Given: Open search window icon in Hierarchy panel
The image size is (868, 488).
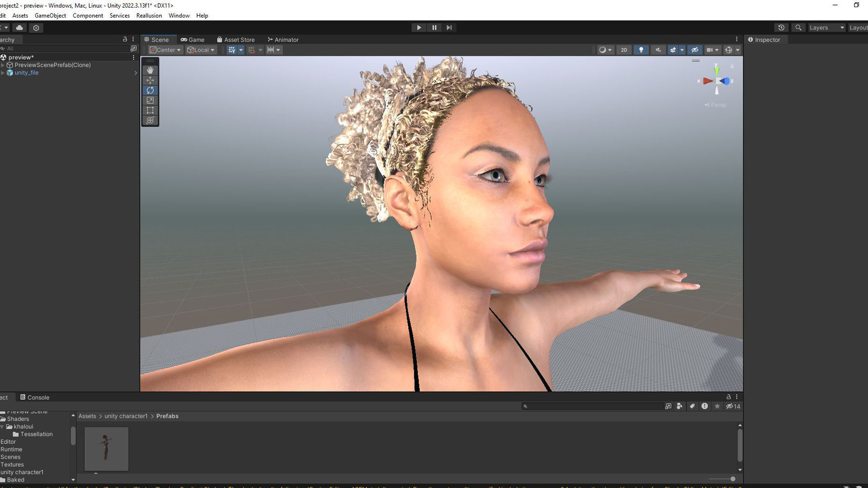Looking at the screenshot, I should point(133,48).
